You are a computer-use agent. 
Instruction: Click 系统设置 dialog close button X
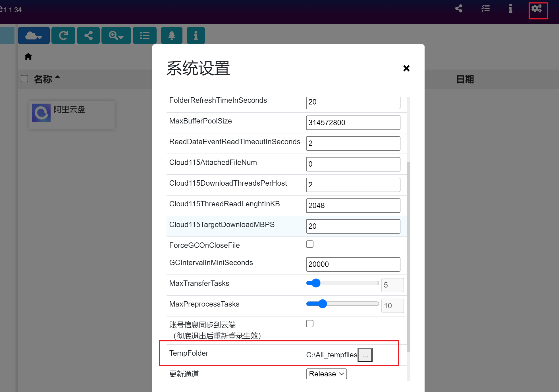(x=406, y=68)
